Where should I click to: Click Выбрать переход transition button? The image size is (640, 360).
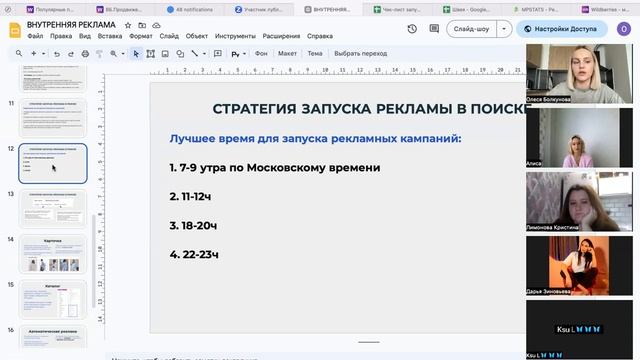click(x=360, y=53)
